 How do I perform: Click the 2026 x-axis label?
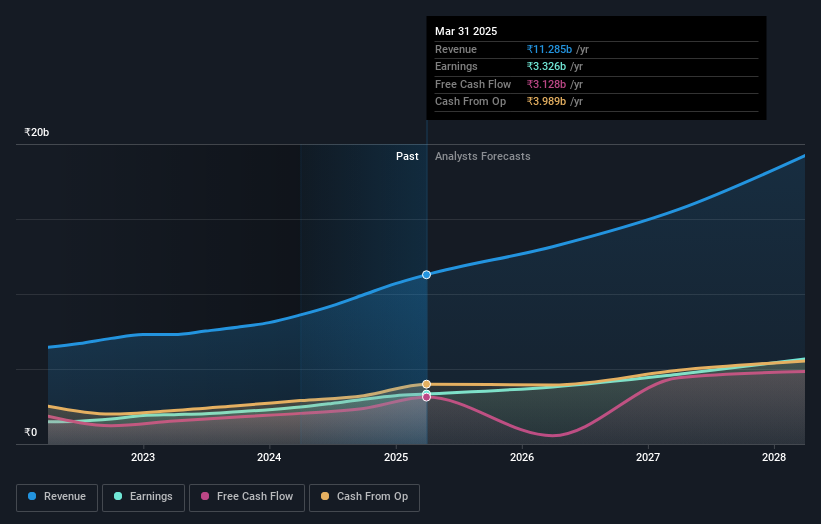coord(522,457)
